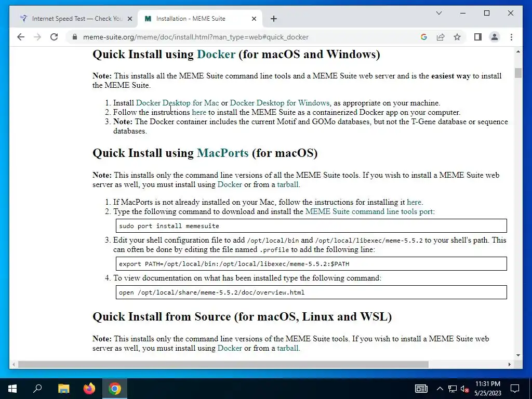Open the Docker link in first heading
Viewport: 532px width, 399px height.
coord(216,54)
